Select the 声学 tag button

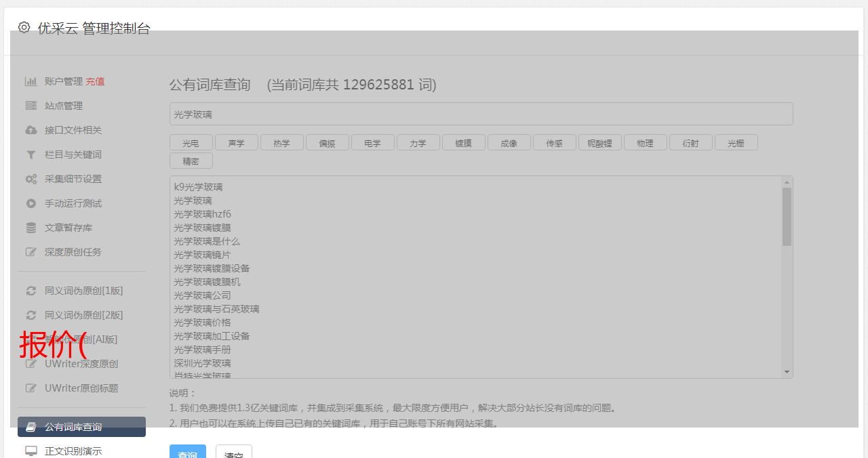click(x=237, y=142)
